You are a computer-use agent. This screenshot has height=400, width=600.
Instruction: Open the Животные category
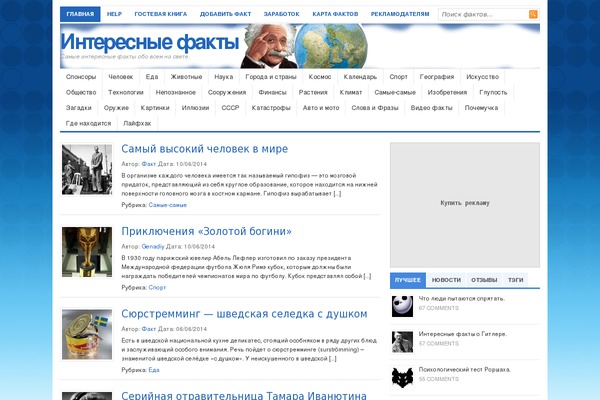(x=186, y=77)
